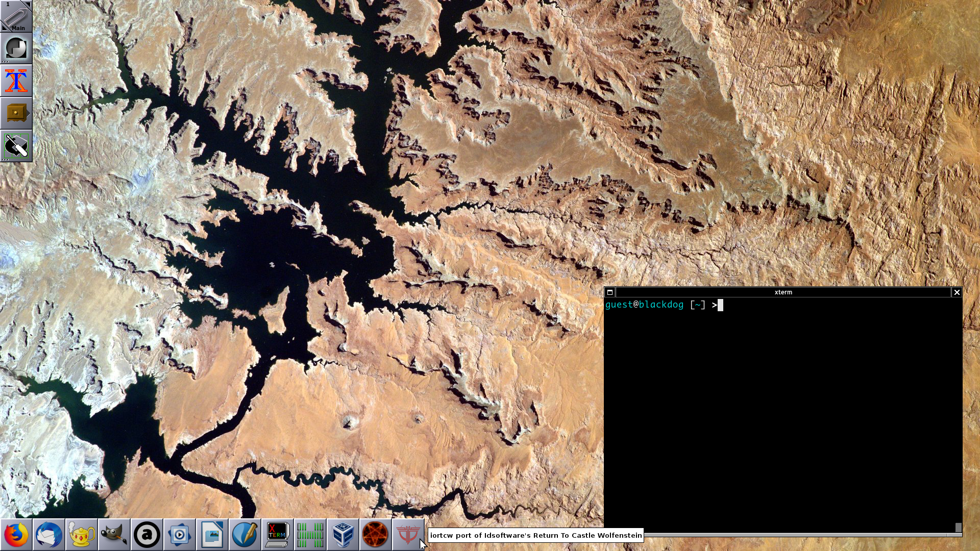Launch Firefox from the bottom dock
The width and height of the screenshot is (980, 551).
point(16,535)
